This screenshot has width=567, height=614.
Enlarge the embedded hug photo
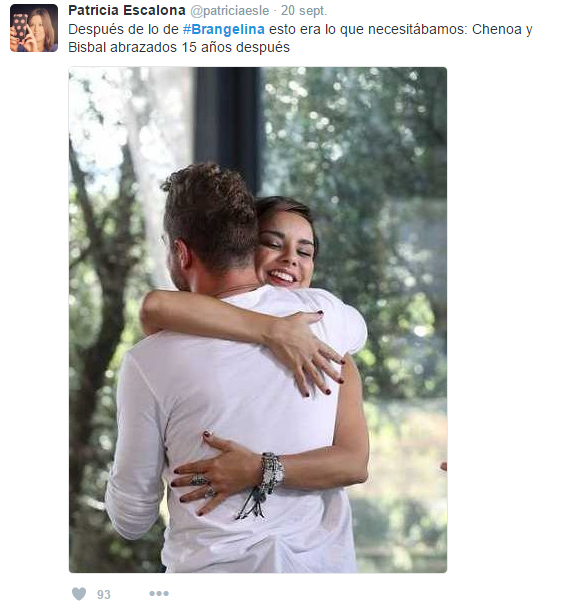258,320
